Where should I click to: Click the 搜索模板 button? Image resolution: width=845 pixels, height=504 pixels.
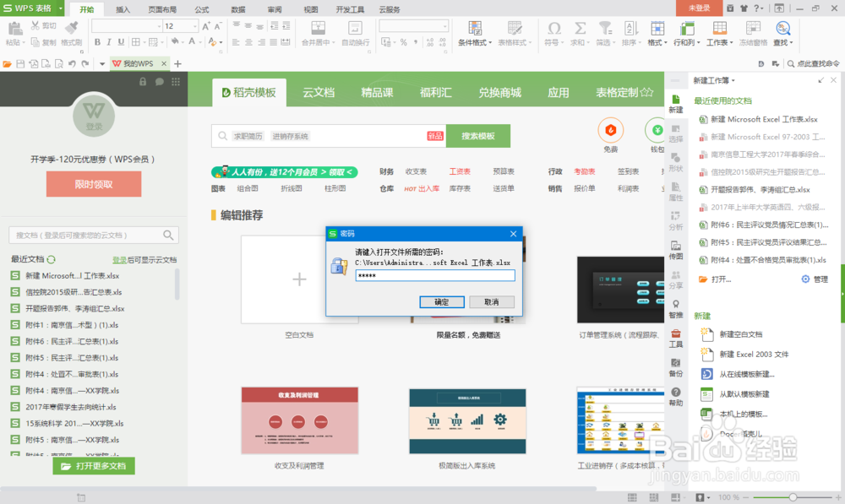click(x=478, y=136)
